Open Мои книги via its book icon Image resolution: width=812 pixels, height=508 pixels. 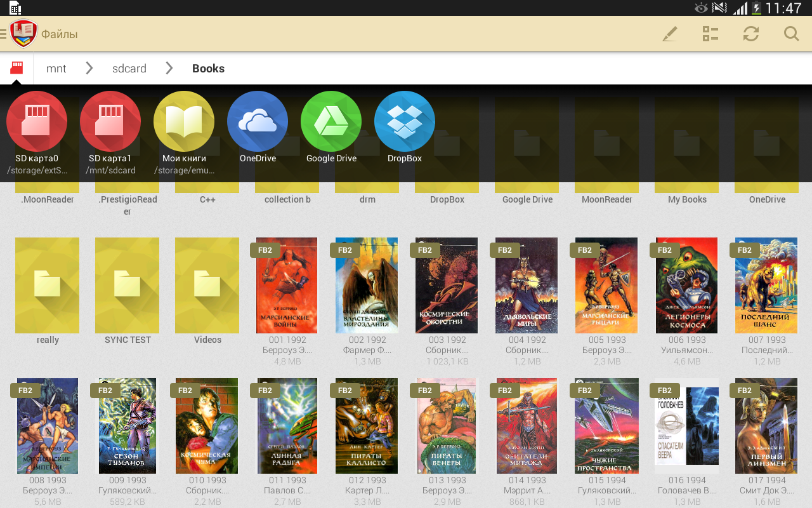pyautogui.click(x=184, y=121)
